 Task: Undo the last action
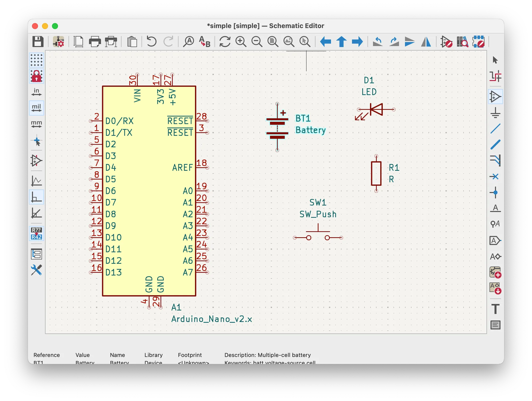click(x=152, y=42)
